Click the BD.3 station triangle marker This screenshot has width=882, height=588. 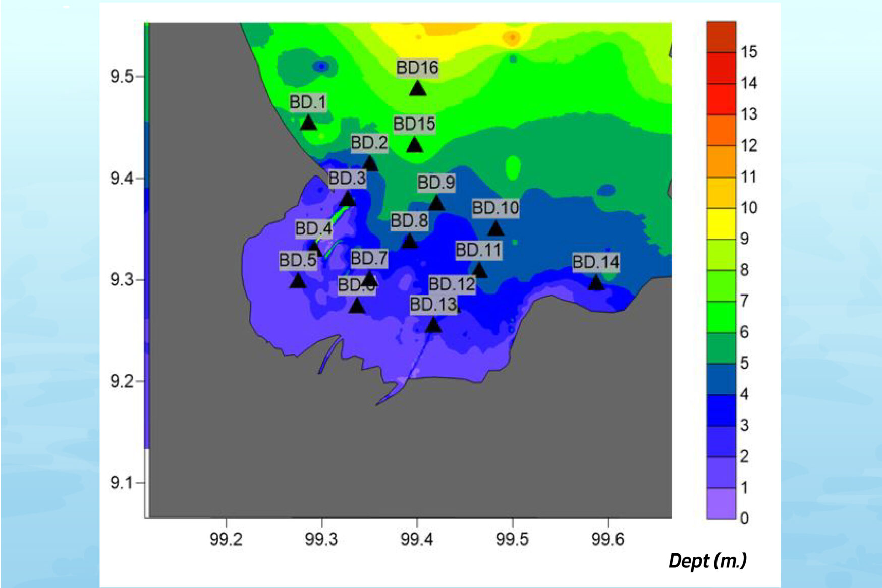(348, 200)
